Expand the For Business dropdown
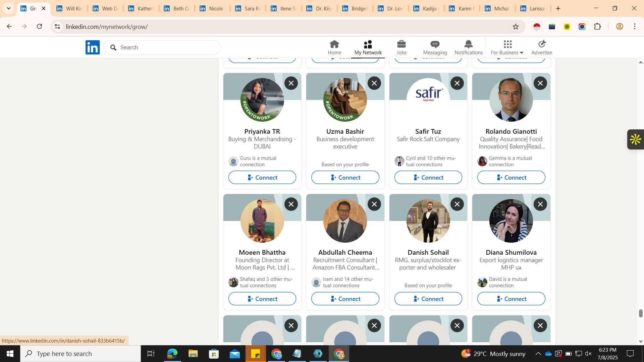 507,47
